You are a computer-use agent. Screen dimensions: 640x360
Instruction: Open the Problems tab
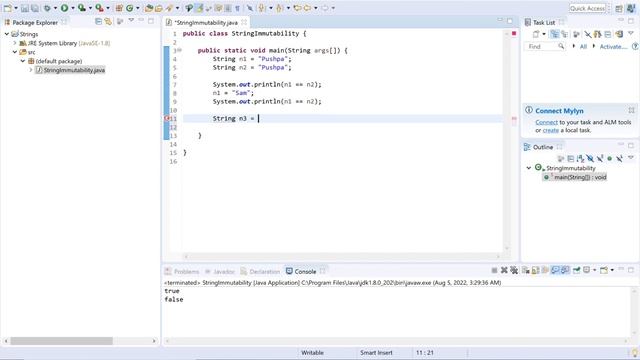click(x=182, y=271)
